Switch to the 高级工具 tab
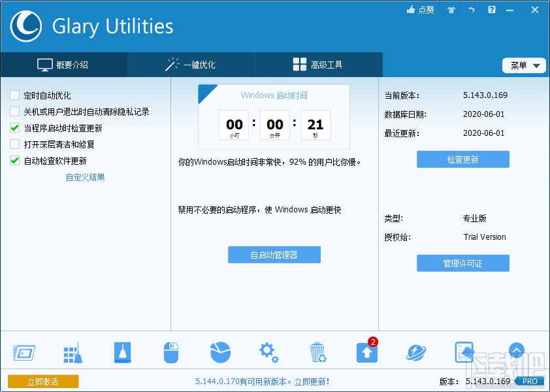The width and height of the screenshot is (550, 392). click(317, 65)
